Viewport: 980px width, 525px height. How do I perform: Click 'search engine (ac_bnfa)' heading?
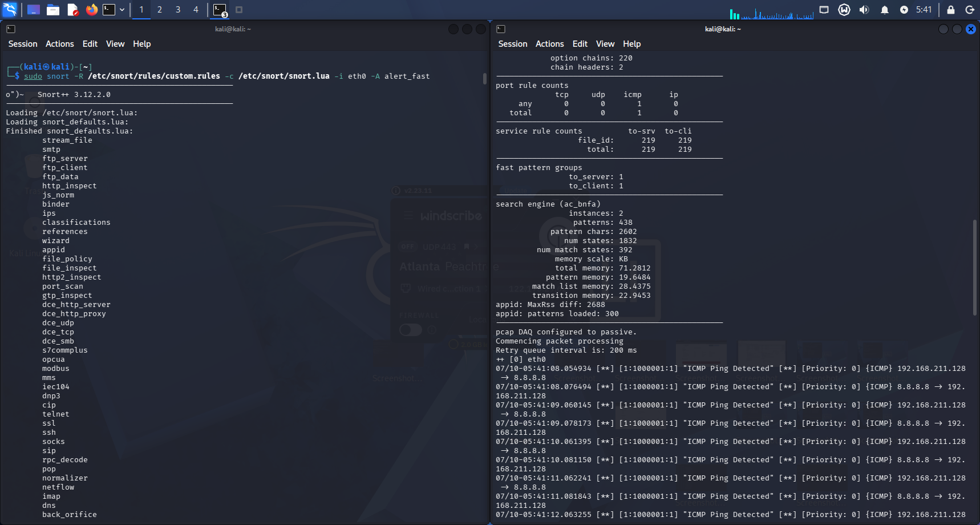[548, 204]
